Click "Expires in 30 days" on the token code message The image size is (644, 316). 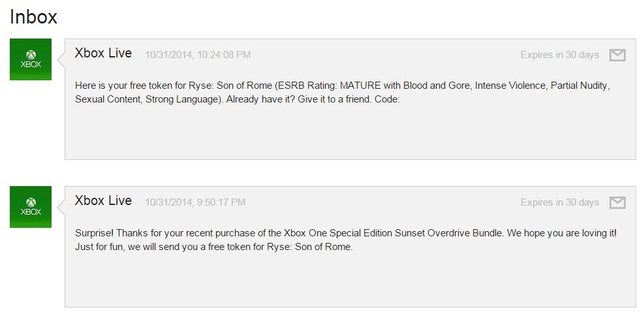[559, 55]
